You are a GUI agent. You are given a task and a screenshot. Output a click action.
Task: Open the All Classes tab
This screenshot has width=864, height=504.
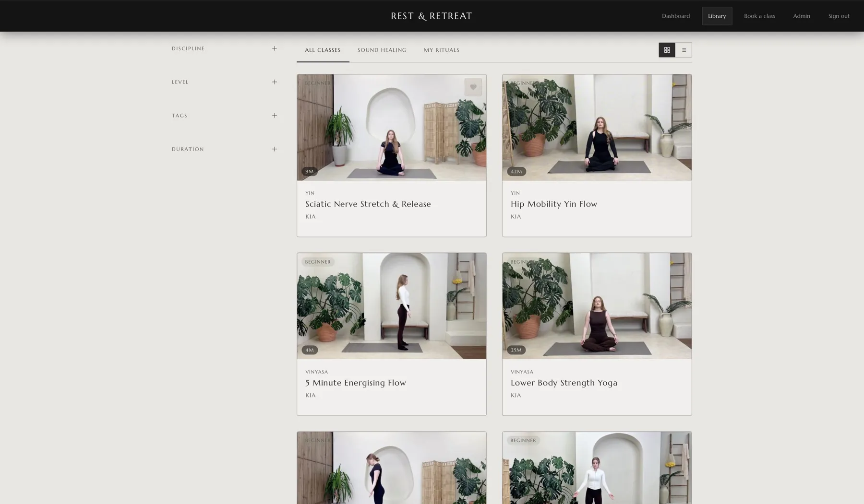pyautogui.click(x=323, y=50)
